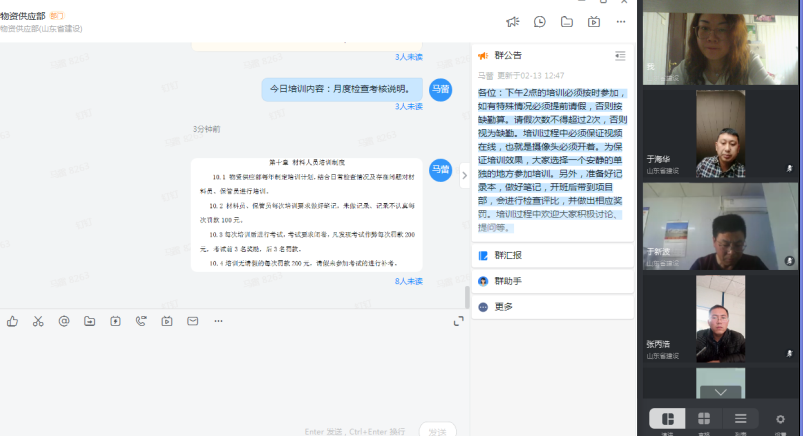Switch to grid view layout
Screen dimensions: 803x436
[704, 419]
